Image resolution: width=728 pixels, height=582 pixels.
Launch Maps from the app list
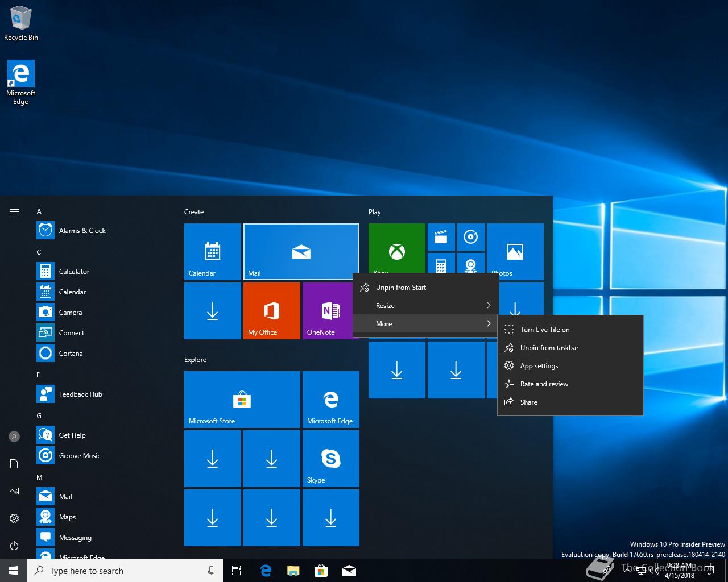tap(102, 517)
